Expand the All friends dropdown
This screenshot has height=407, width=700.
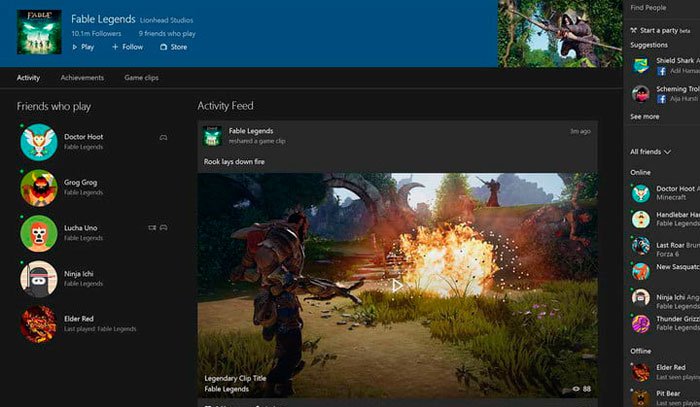[x=650, y=152]
